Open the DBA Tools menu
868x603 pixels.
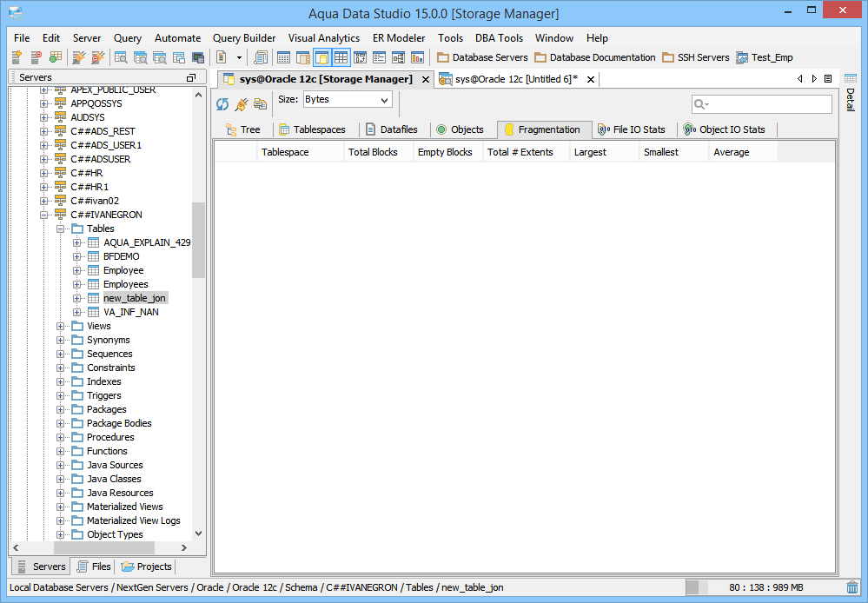tap(499, 38)
